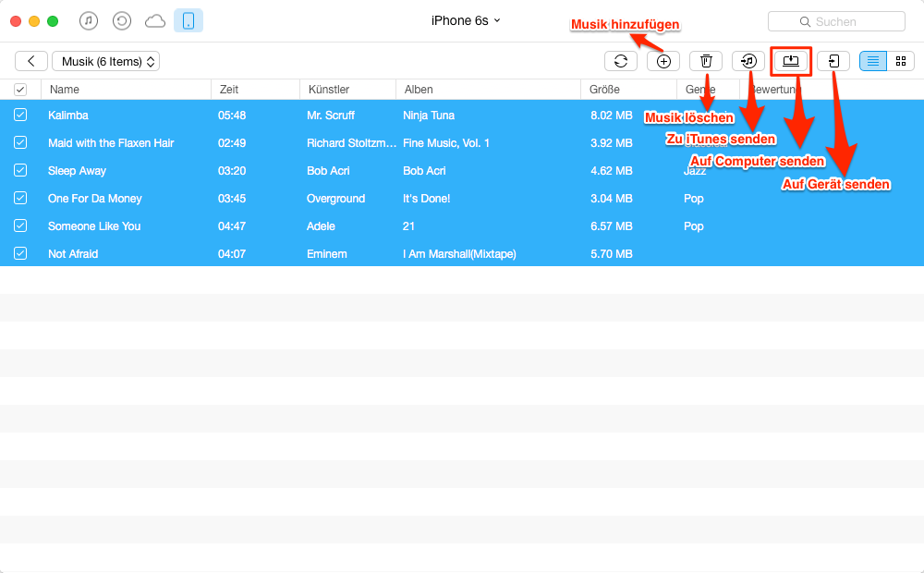Click the duration 03:45
Viewport: 924px width, 573px height.
(232, 199)
